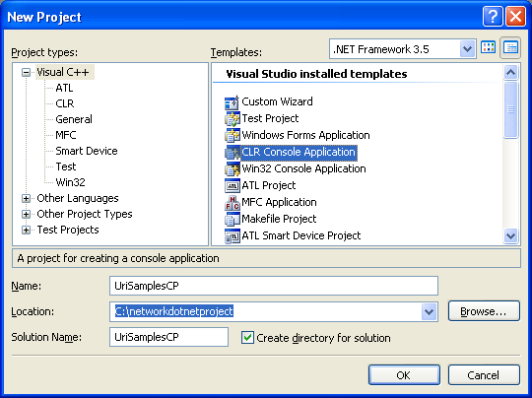Open the dialog Help question-mark button
The width and height of the screenshot is (532, 398).
493,16
